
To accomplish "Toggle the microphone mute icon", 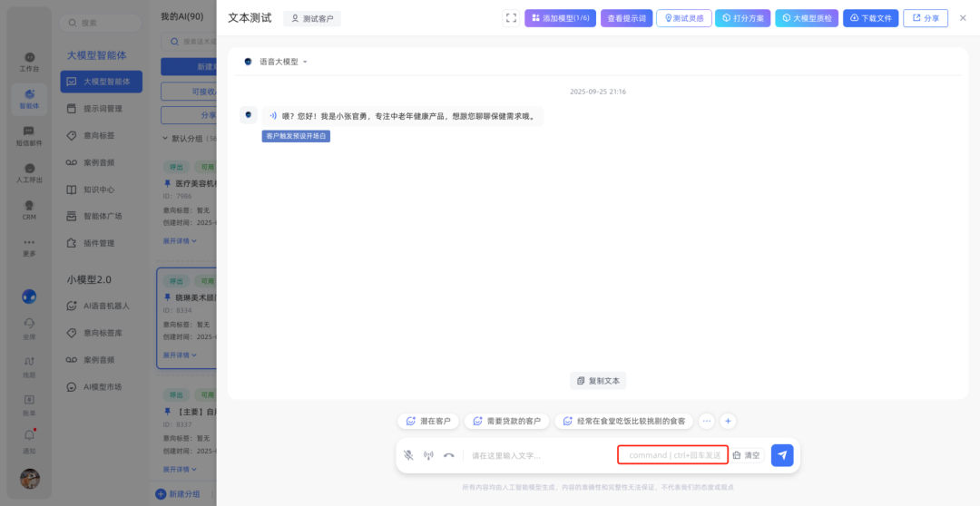I will [408, 455].
